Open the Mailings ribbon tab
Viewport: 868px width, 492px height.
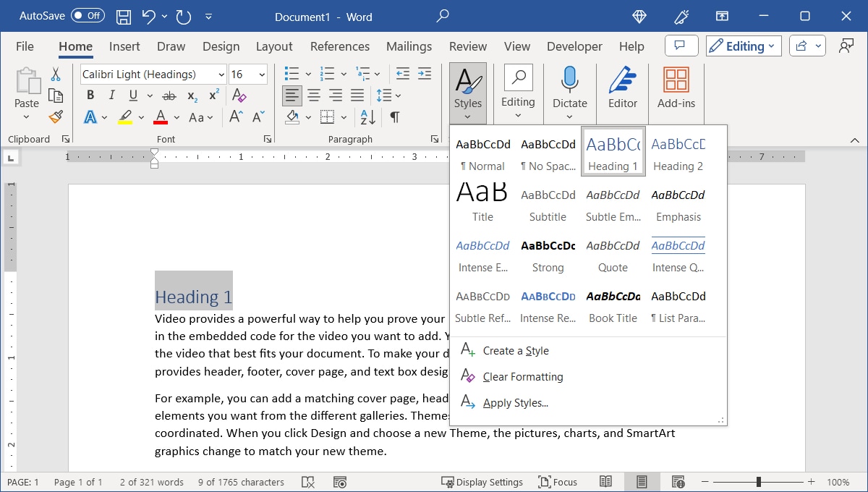click(409, 46)
